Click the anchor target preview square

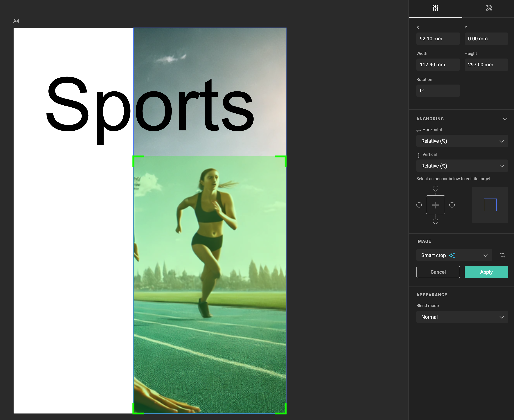(490, 205)
